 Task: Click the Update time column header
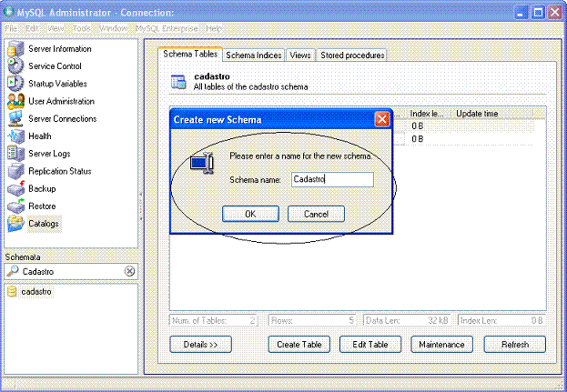(x=491, y=114)
